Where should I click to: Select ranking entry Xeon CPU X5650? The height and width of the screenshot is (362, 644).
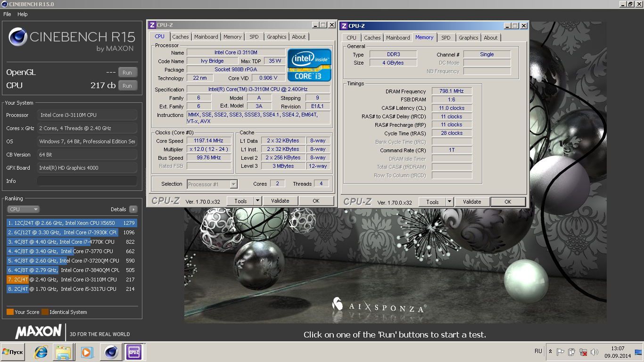(71, 223)
